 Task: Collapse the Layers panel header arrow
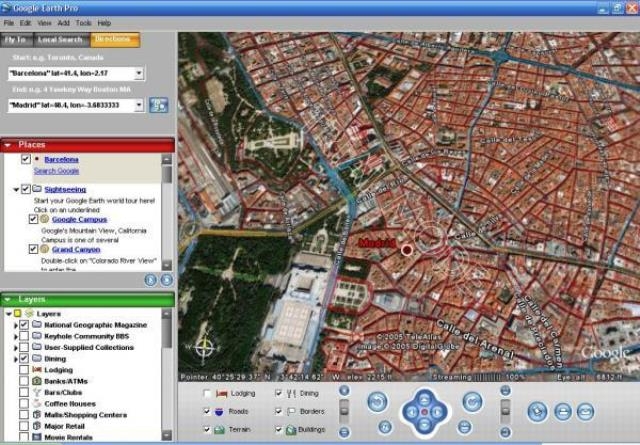(x=7, y=300)
